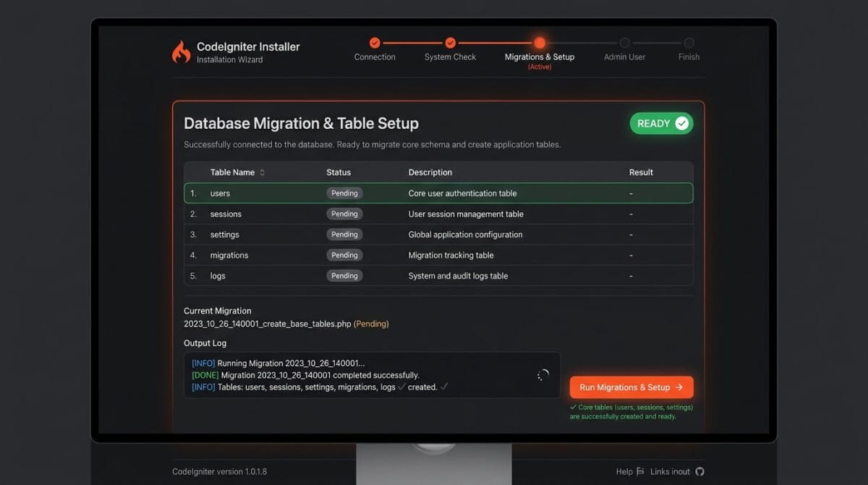The height and width of the screenshot is (485, 868).
Task: Click the spinner icon in Output Log
Action: point(543,375)
